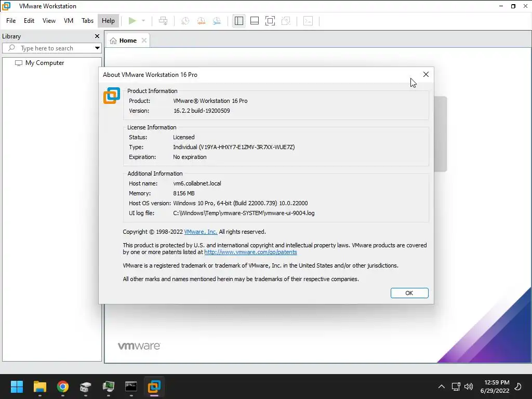Click the Revert to Snapshot toolbar icon

tap(201, 21)
